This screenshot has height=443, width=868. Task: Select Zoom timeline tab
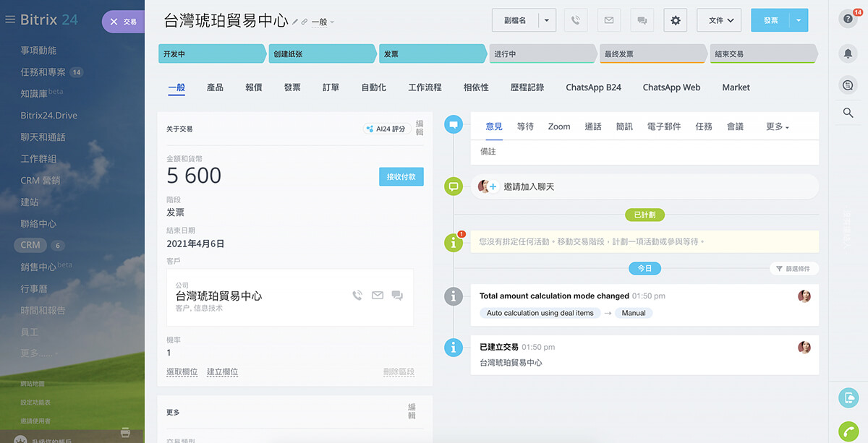coord(559,126)
